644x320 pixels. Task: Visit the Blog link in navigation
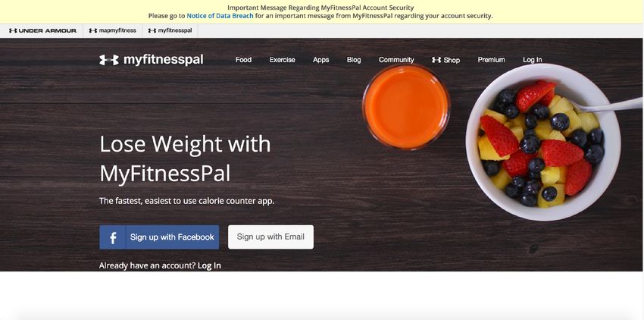click(x=354, y=60)
